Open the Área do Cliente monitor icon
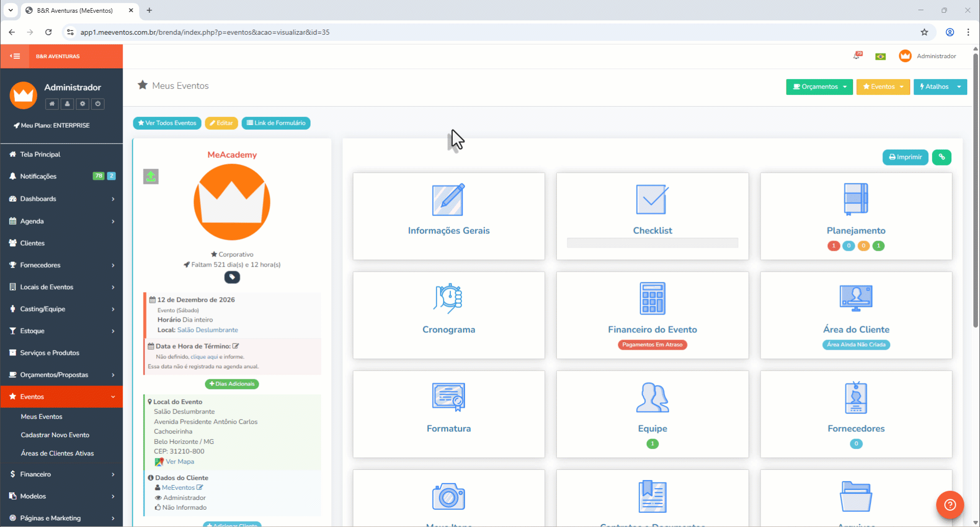 tap(856, 298)
